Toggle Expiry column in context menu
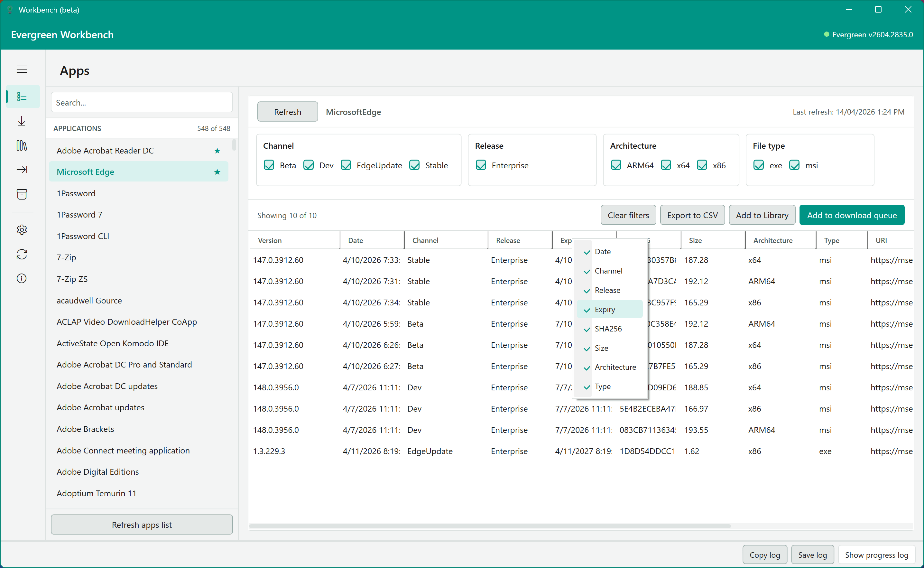The image size is (924, 568). pos(609,309)
